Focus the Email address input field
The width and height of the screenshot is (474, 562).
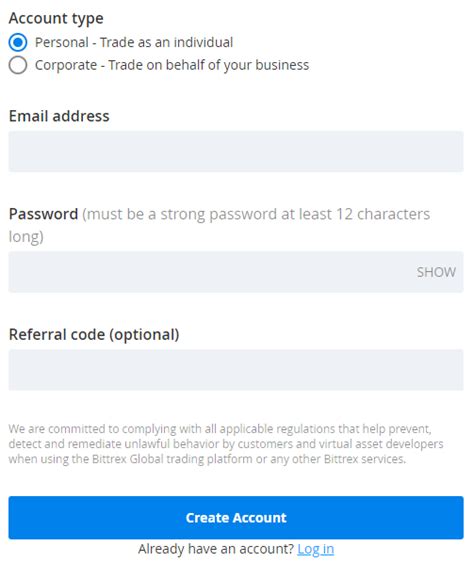236,151
